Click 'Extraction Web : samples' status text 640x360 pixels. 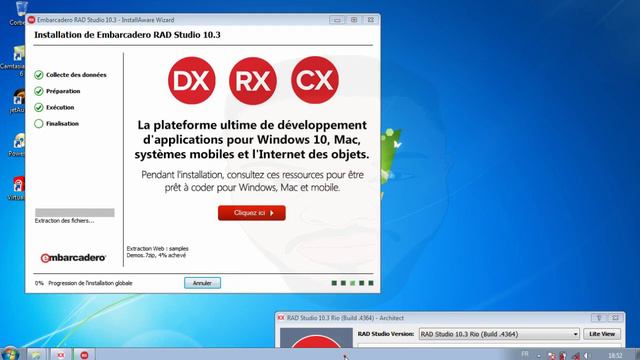point(158,249)
